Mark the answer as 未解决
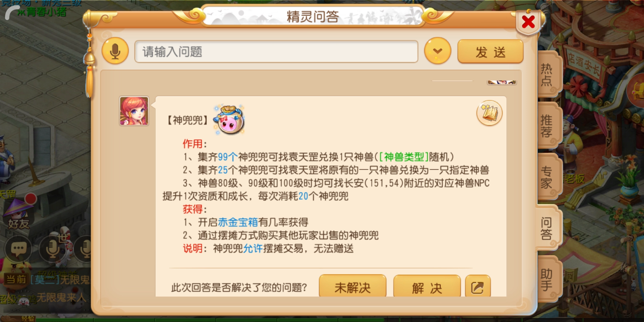The width and height of the screenshot is (644, 322). (352, 287)
